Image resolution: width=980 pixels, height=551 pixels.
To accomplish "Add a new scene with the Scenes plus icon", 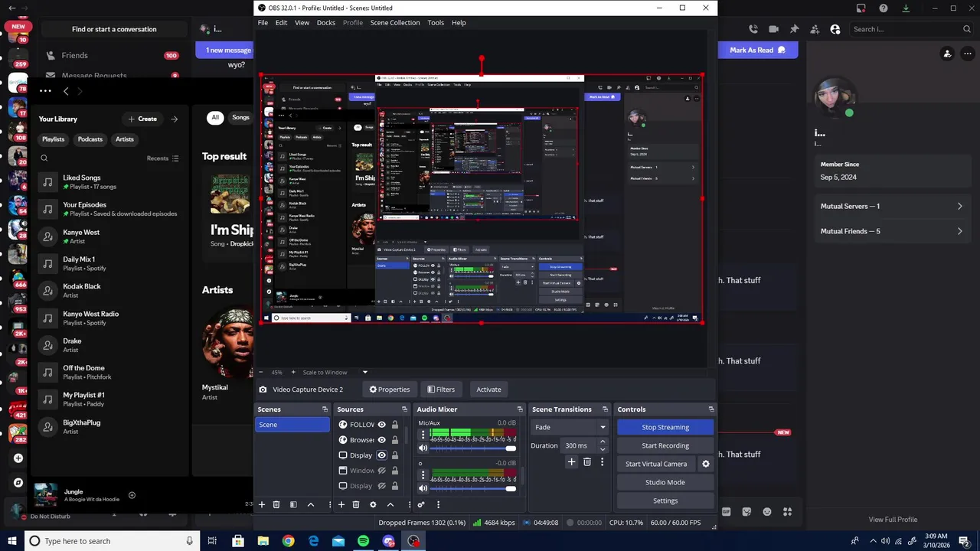I will pyautogui.click(x=262, y=505).
